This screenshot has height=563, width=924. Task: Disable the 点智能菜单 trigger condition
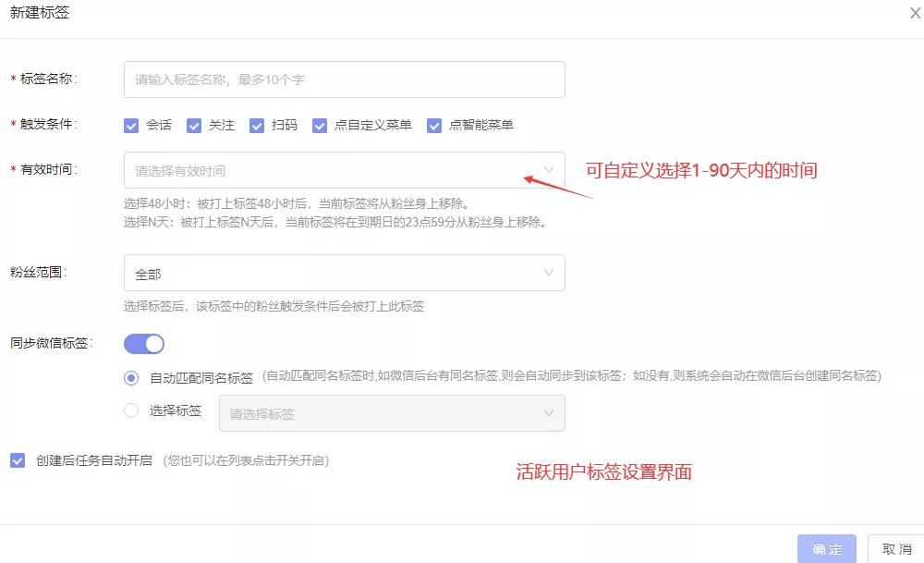coord(434,125)
